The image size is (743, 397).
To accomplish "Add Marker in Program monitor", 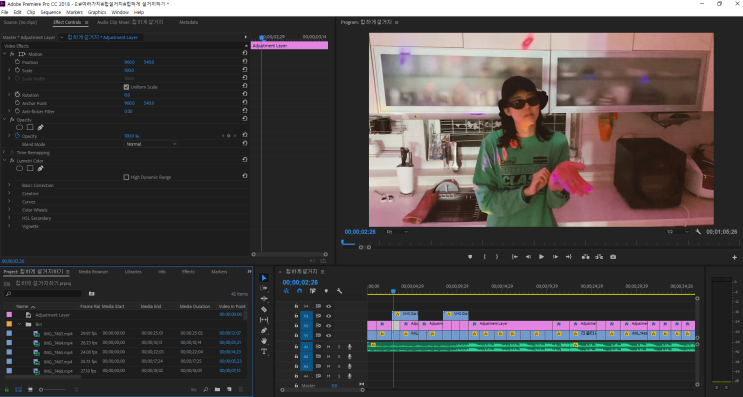I will [x=470, y=257].
